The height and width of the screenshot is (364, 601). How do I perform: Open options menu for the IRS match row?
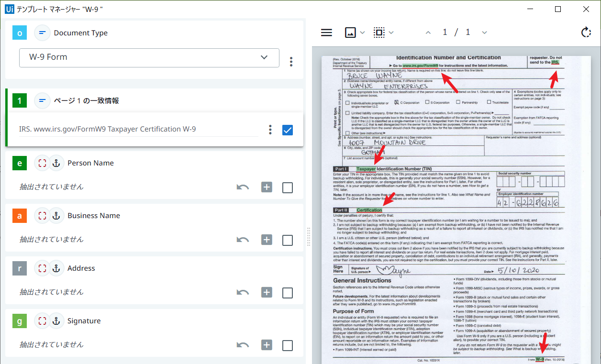pos(270,129)
